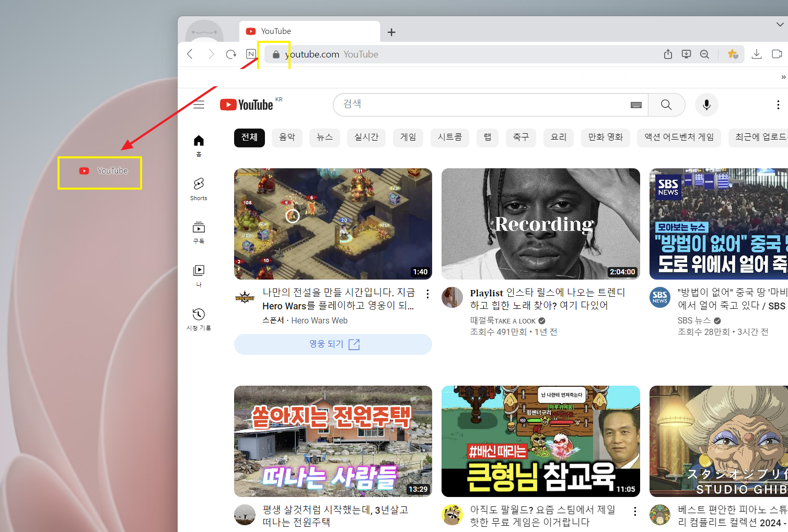Screen dimensions: 788x532
Task: Select the 요리 filter chip
Action: [559, 137]
